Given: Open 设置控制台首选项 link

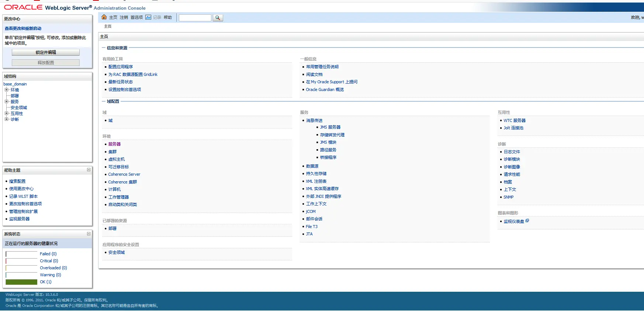Looking at the screenshot, I should click(x=125, y=90).
